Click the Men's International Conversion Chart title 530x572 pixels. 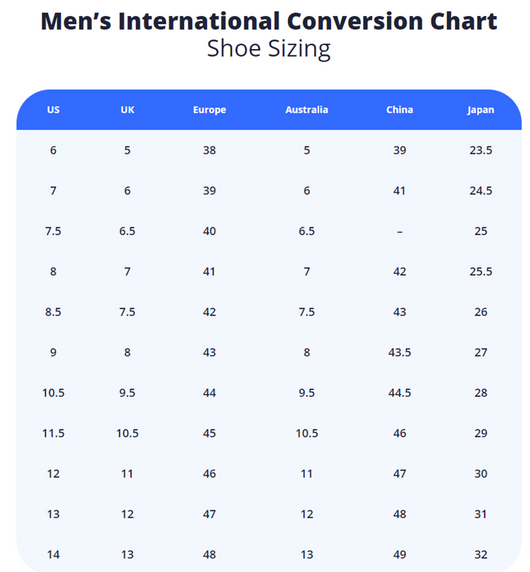point(269,21)
